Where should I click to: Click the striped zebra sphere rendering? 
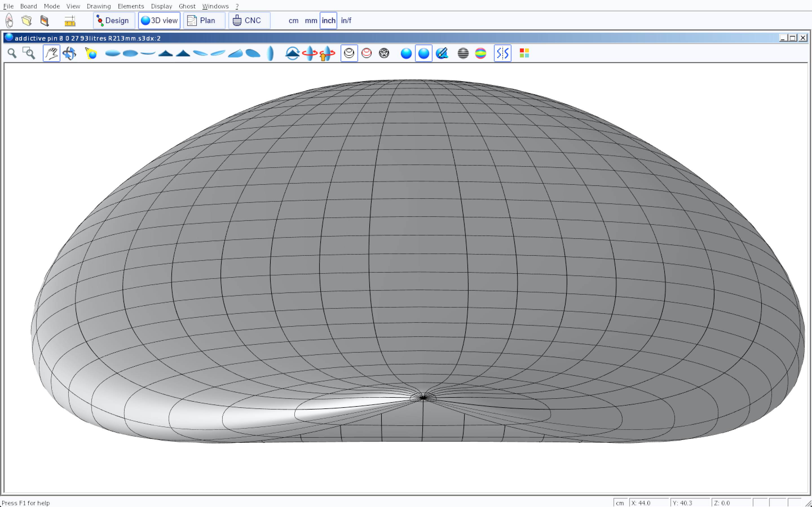(463, 53)
